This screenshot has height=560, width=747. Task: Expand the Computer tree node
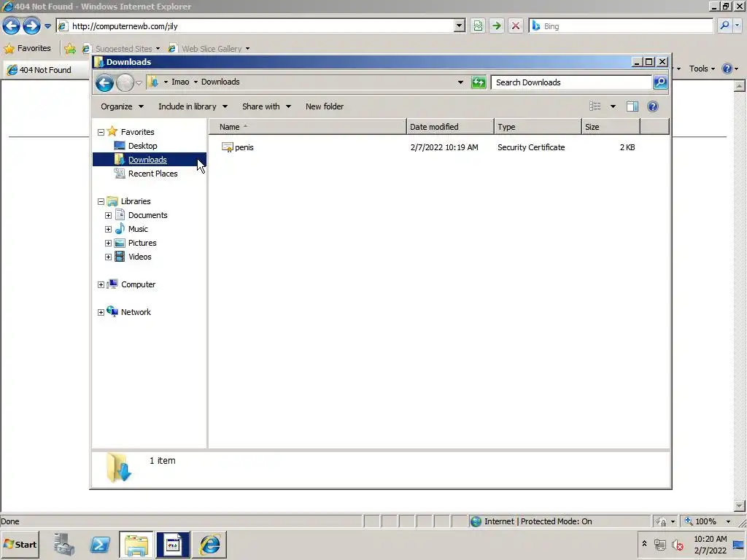pyautogui.click(x=101, y=285)
